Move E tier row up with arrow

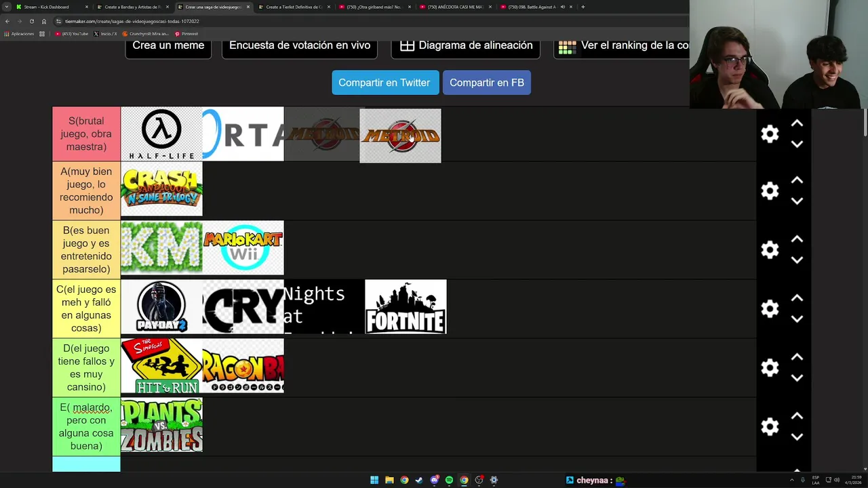tap(797, 416)
